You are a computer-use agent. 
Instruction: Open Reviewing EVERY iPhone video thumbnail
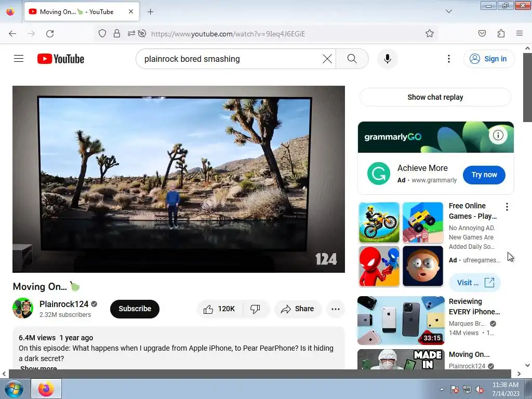[x=401, y=320]
